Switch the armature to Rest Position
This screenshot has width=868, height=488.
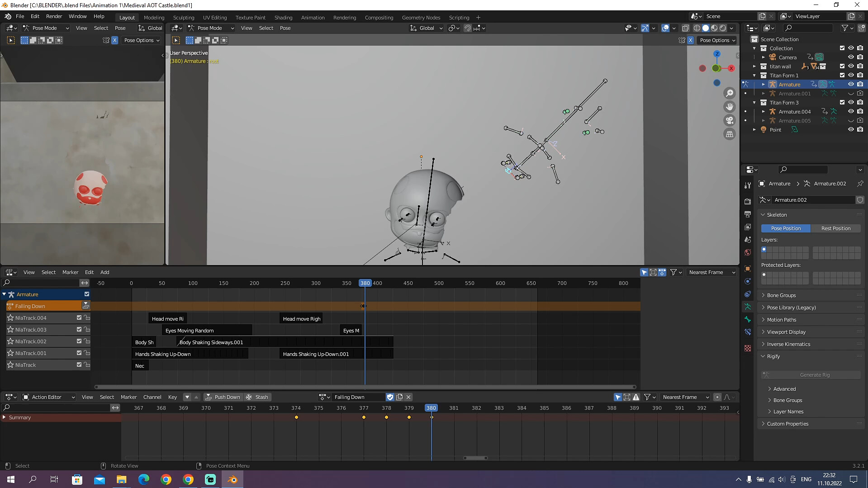(x=836, y=228)
